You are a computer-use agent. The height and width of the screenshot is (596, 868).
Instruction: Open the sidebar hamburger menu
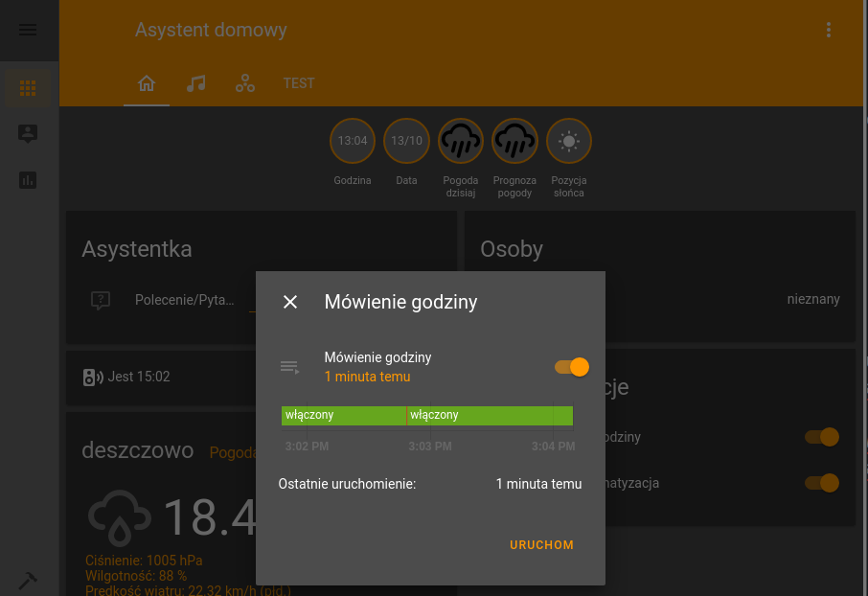tap(28, 30)
